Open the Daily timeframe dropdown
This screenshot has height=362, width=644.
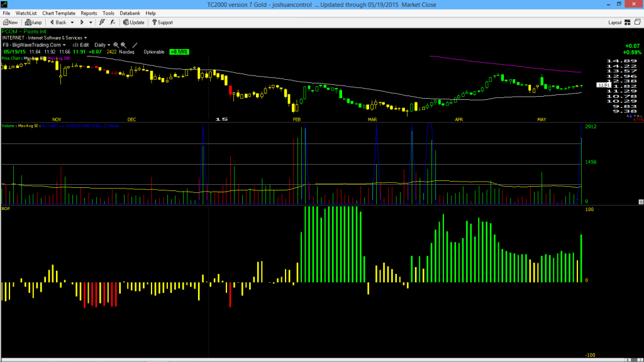click(103, 45)
